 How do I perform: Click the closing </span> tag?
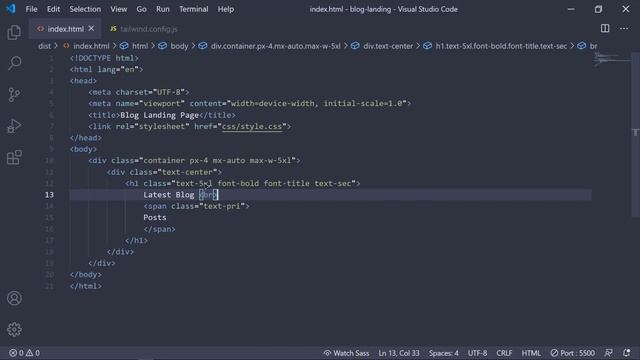tap(159, 229)
